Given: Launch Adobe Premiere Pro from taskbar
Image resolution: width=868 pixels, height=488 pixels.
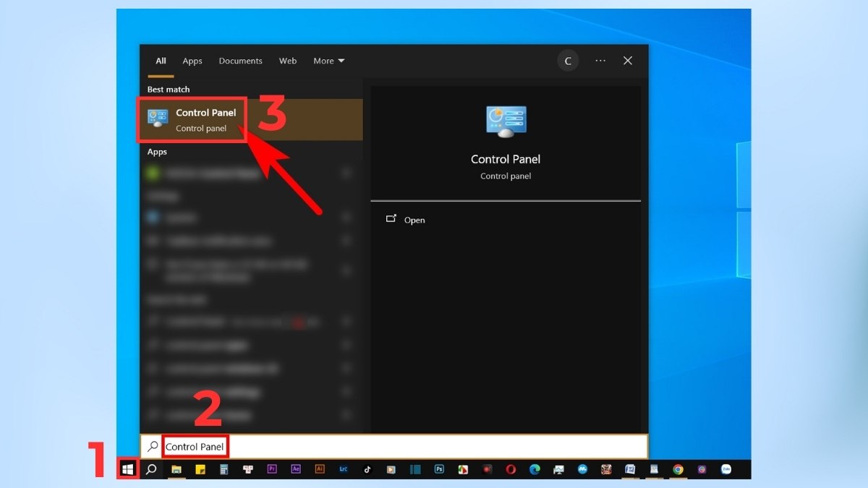Looking at the screenshot, I should coord(272,469).
